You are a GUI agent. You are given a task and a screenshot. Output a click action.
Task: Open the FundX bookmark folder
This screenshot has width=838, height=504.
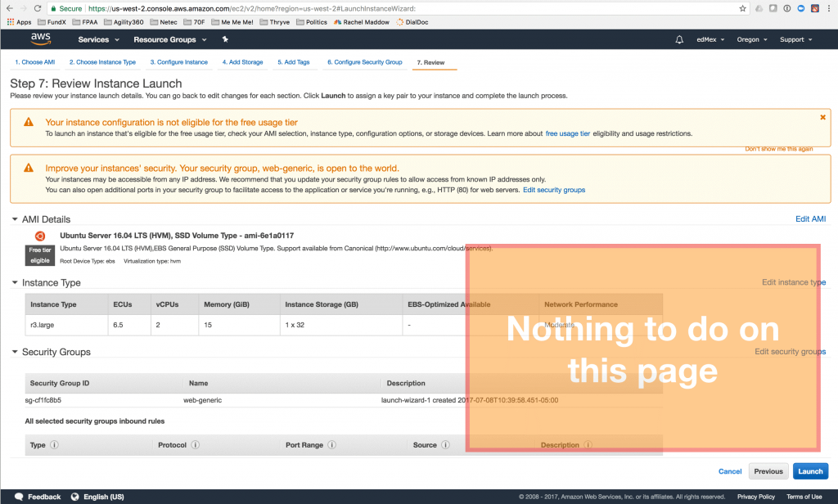point(52,22)
